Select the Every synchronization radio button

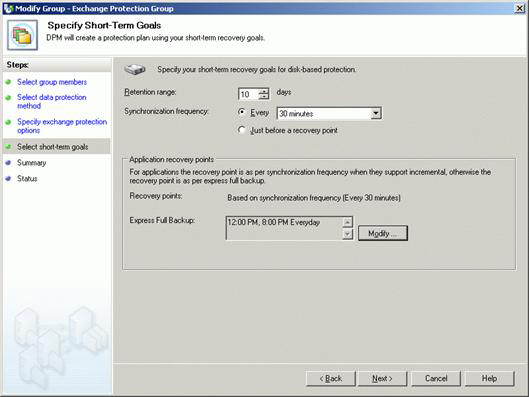pos(242,112)
